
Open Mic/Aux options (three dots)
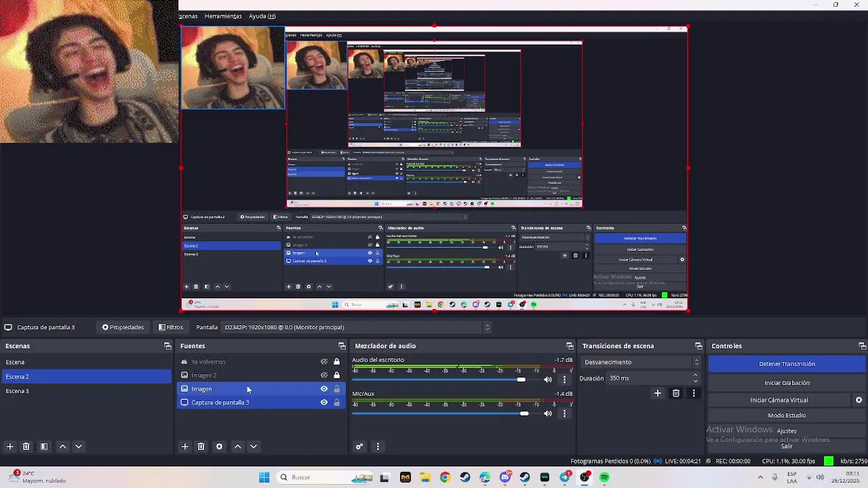(564, 413)
